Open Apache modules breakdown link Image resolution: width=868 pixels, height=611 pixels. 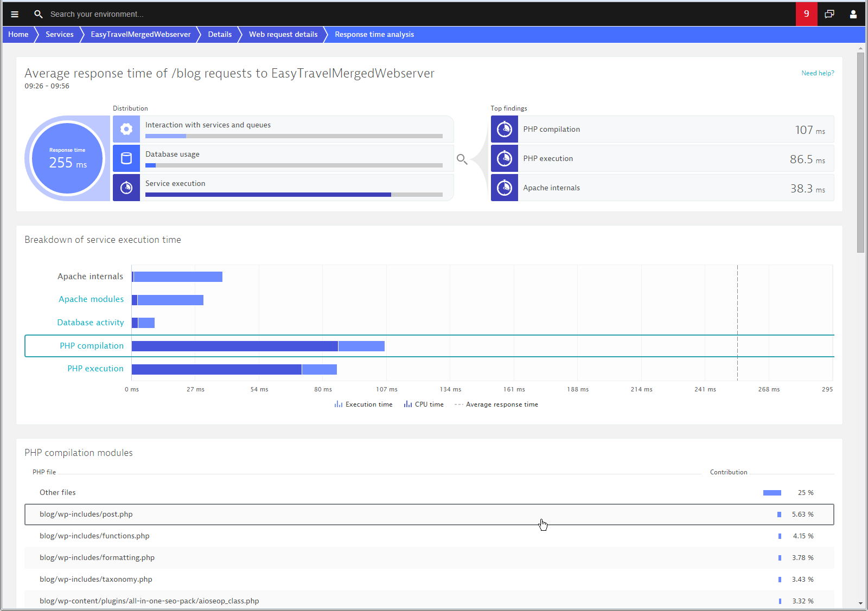pos(91,299)
